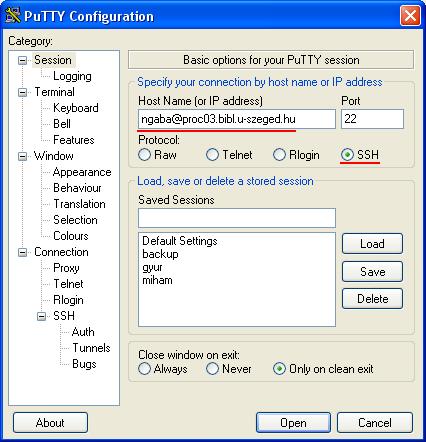Open Bell settings

[62, 124]
